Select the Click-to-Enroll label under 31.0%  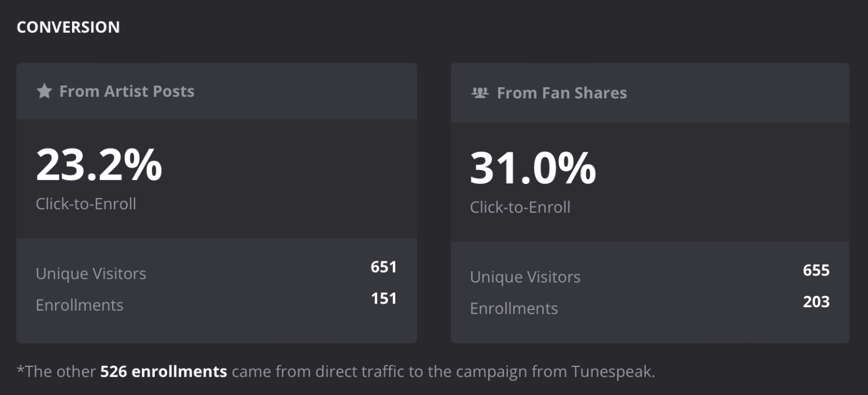[520, 207]
